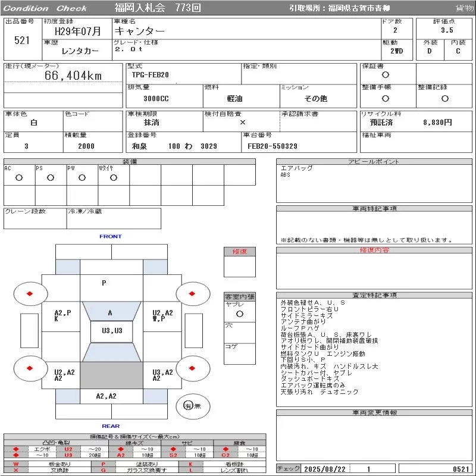Click the chassis number FEB20-550329
Screen dimensions: 476x476
(273, 146)
